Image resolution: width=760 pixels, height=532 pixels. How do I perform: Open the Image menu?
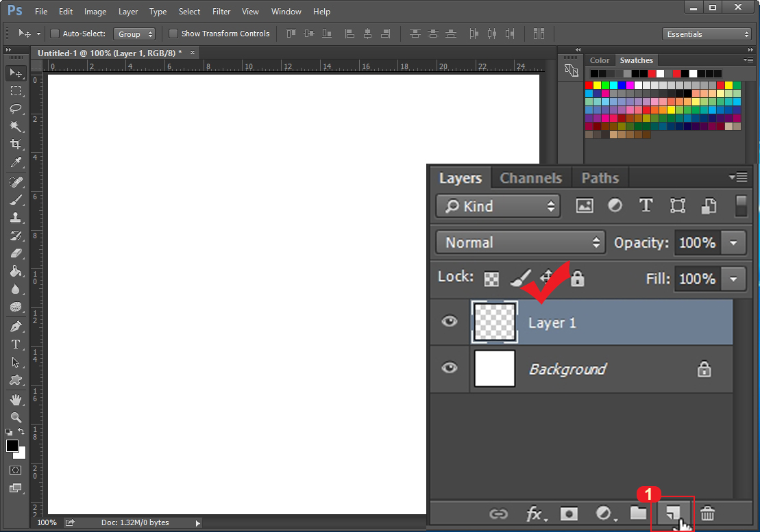coord(95,11)
